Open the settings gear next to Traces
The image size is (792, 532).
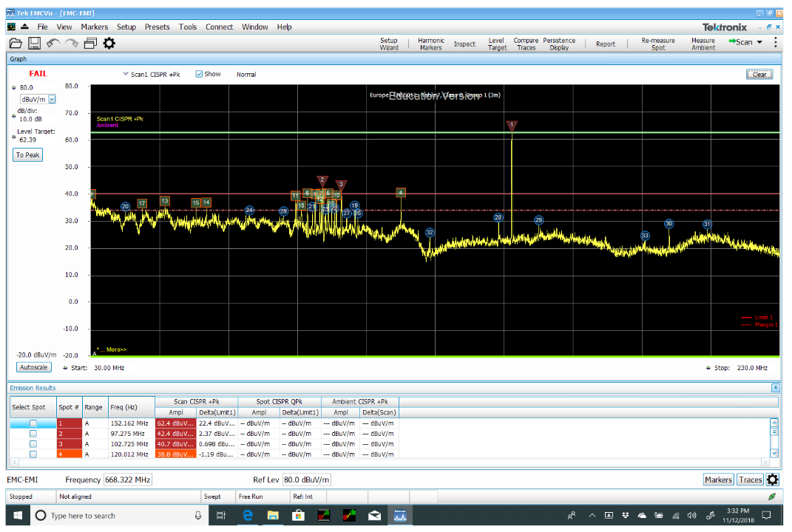pyautogui.click(x=773, y=479)
